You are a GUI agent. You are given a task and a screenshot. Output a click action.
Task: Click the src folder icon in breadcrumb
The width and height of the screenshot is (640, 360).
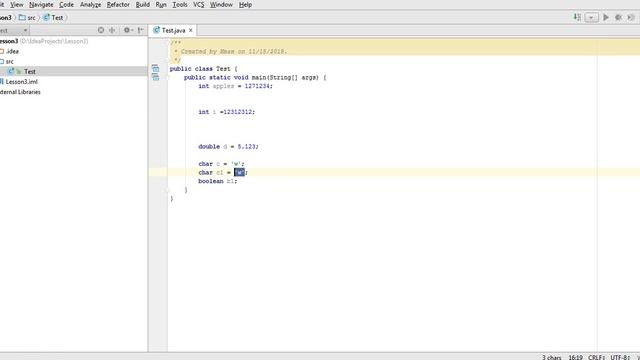pos(22,18)
